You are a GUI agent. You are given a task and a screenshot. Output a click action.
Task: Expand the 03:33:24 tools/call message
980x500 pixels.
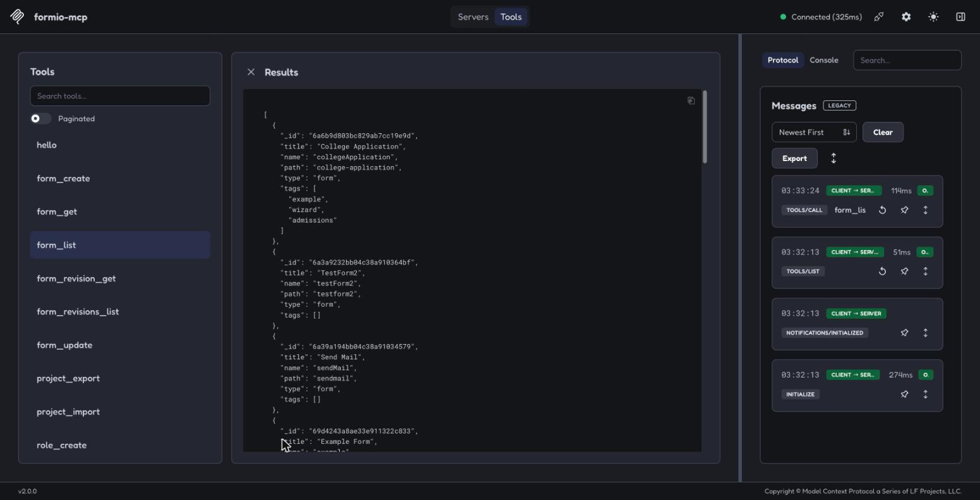926,210
